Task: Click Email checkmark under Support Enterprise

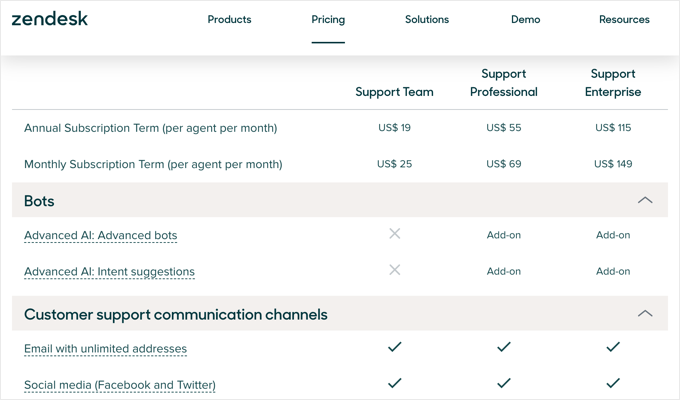Action: tap(613, 347)
